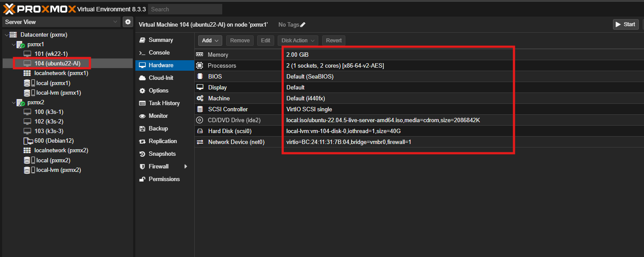644x257 pixels.
Task: Select the ubuntu-22.04.5 ISO drive value
Action: coord(383,120)
